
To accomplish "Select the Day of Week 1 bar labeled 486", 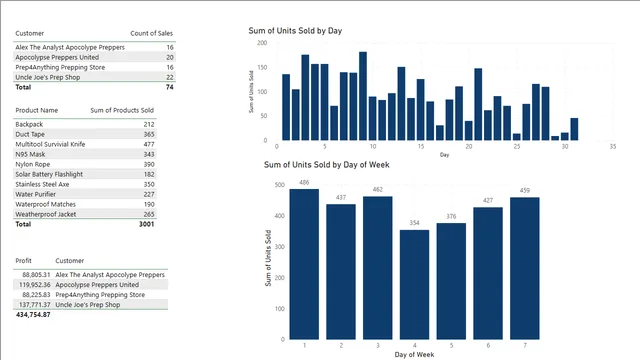I will (x=304, y=264).
